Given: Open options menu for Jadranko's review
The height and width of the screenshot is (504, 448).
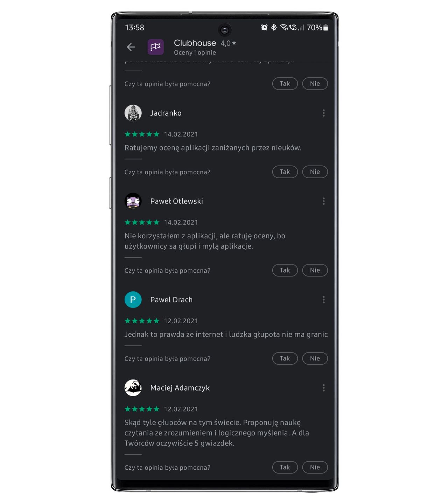Looking at the screenshot, I should tap(323, 113).
